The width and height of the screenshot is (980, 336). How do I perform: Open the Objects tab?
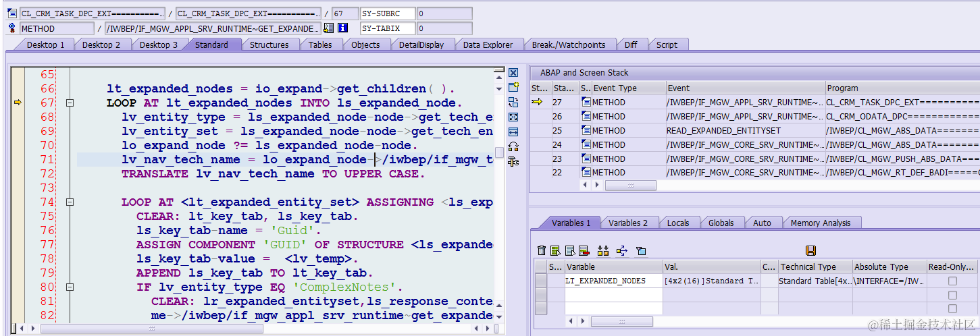365,45
